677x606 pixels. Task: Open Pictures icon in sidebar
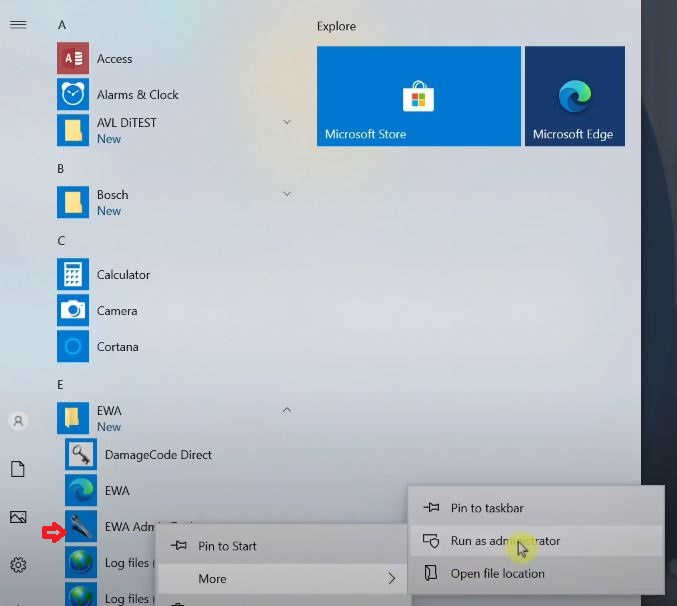point(18,517)
